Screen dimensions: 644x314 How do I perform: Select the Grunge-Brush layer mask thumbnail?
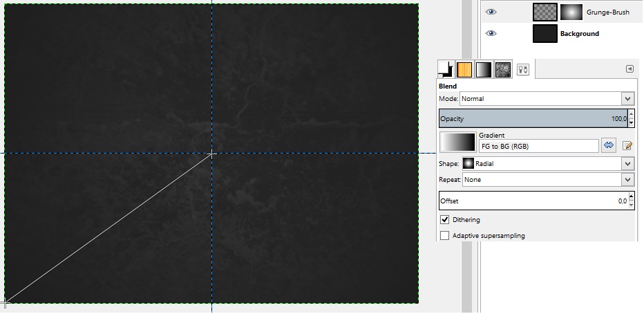coord(571,12)
